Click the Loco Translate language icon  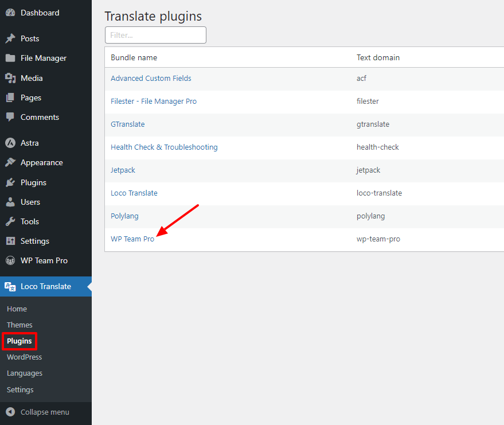click(10, 286)
